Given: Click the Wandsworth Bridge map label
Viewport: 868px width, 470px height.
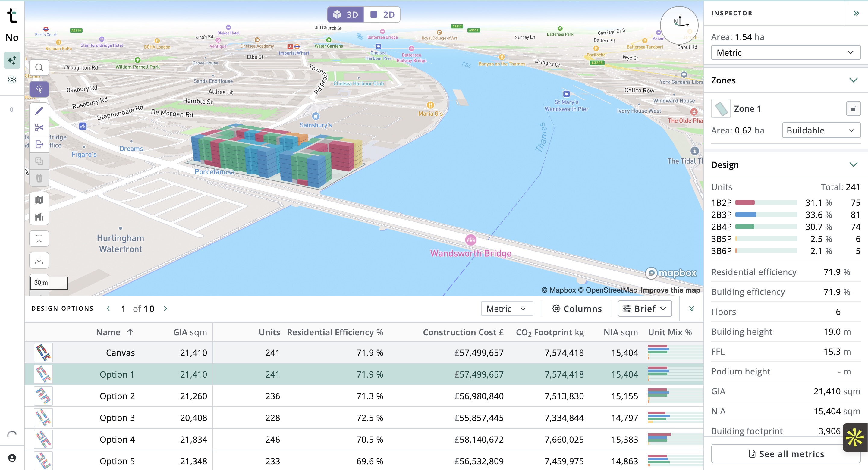Looking at the screenshot, I should [x=471, y=253].
